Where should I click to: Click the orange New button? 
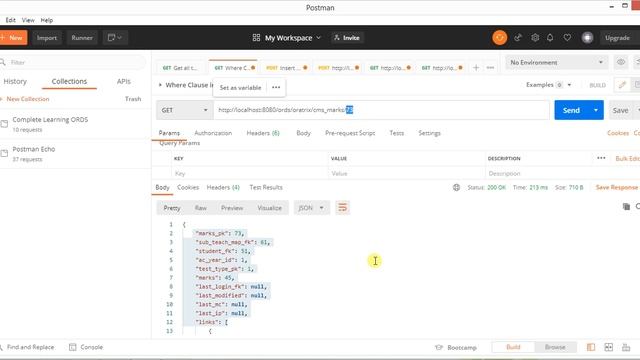[13, 38]
